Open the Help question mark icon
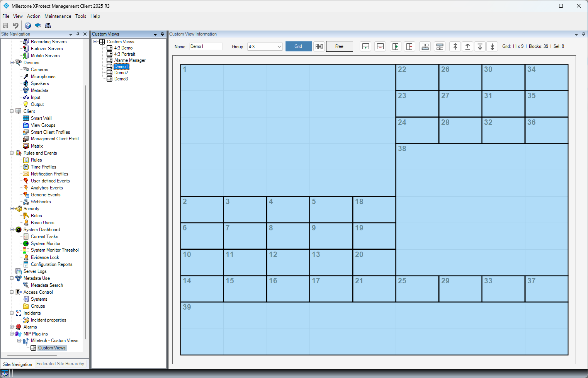The image size is (588, 378). coord(28,26)
